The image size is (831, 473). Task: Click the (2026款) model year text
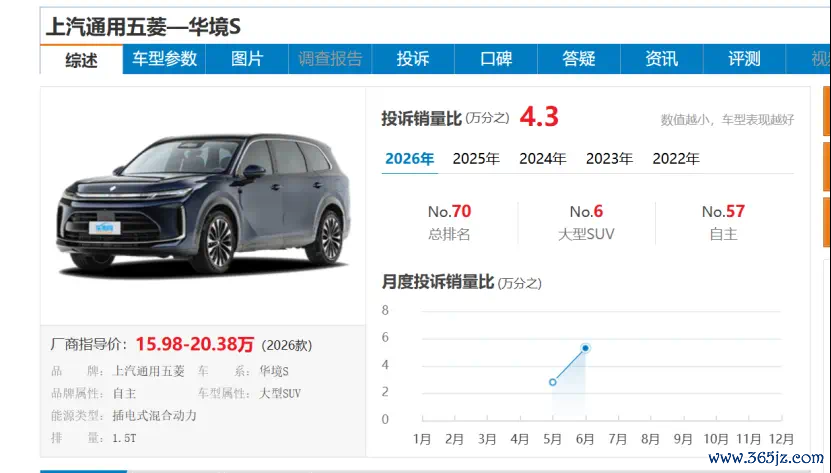287,346
